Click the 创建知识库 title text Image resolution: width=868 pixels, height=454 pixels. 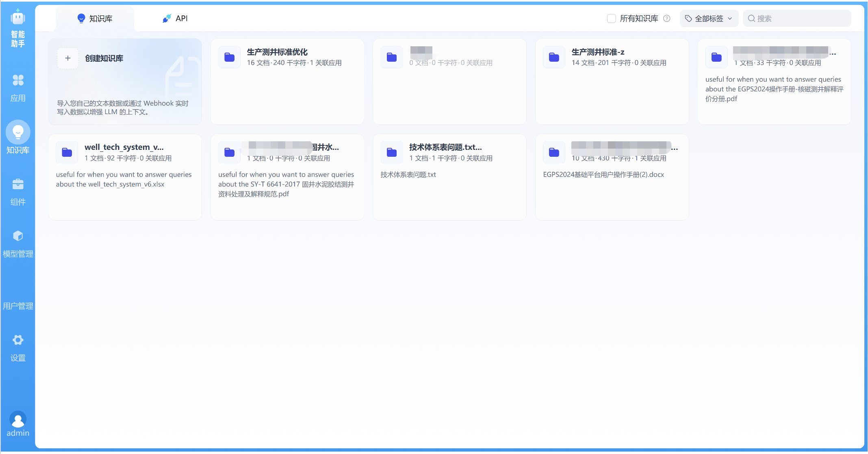coord(104,58)
